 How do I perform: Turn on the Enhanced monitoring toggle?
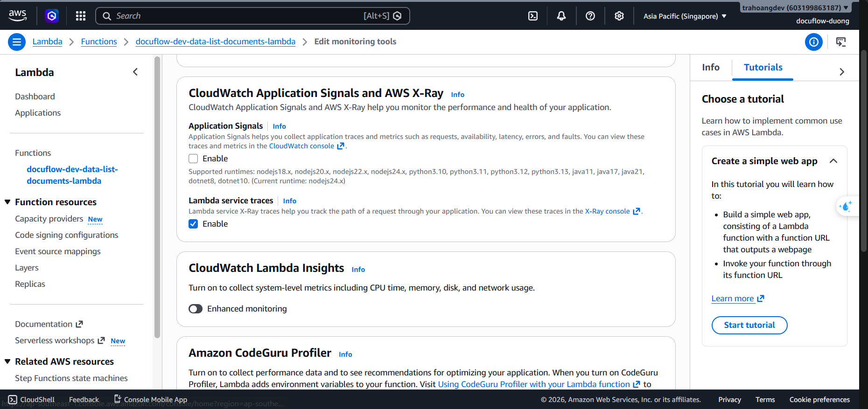(196, 309)
